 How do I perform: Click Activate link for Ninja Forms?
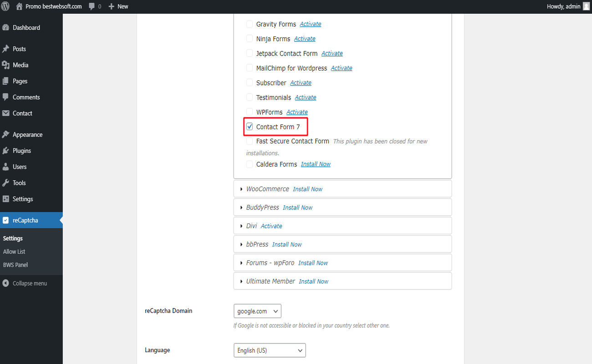tap(305, 39)
